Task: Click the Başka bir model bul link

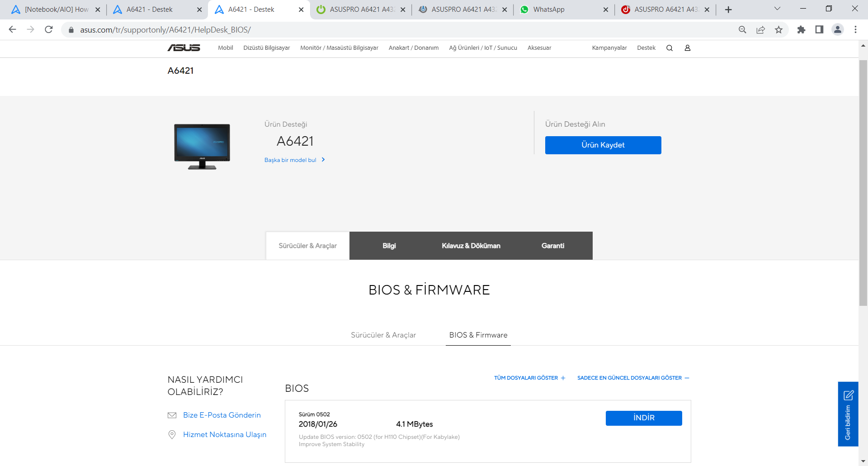Action: click(x=290, y=160)
